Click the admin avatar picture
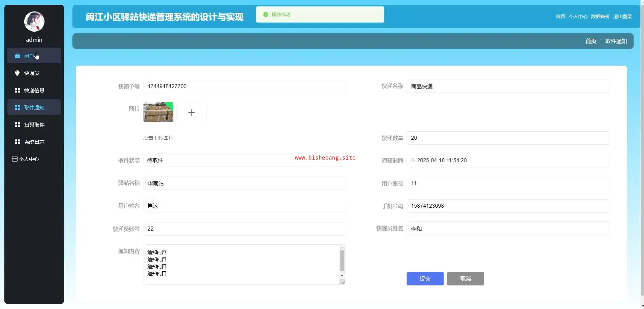Screen dimensions: 644x309 34,22
